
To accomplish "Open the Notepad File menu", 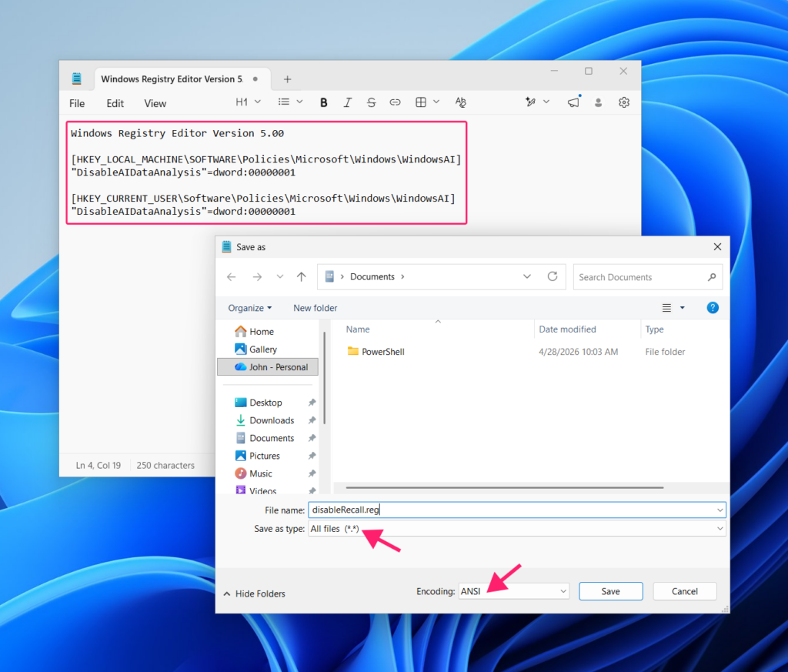I will click(x=77, y=104).
